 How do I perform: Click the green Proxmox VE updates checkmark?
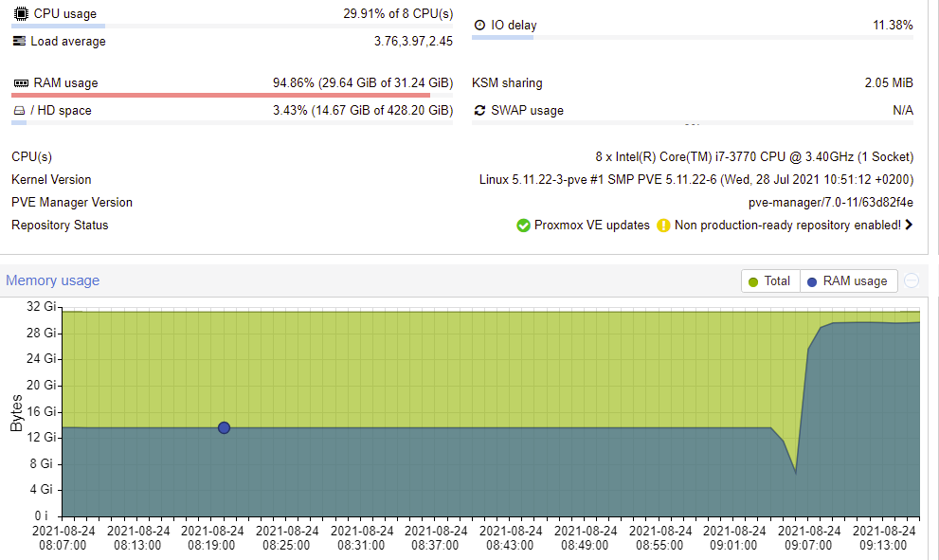pos(523,226)
